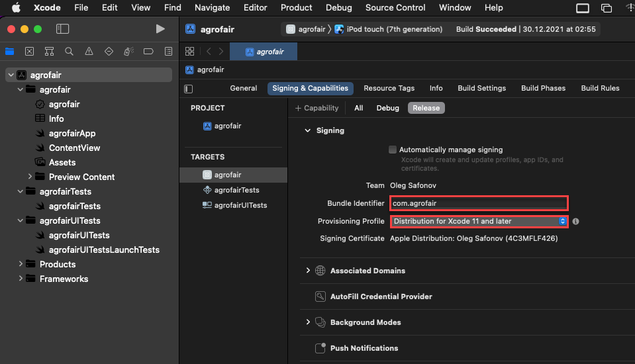
Task: Switch to the Info tab
Action: pos(436,88)
